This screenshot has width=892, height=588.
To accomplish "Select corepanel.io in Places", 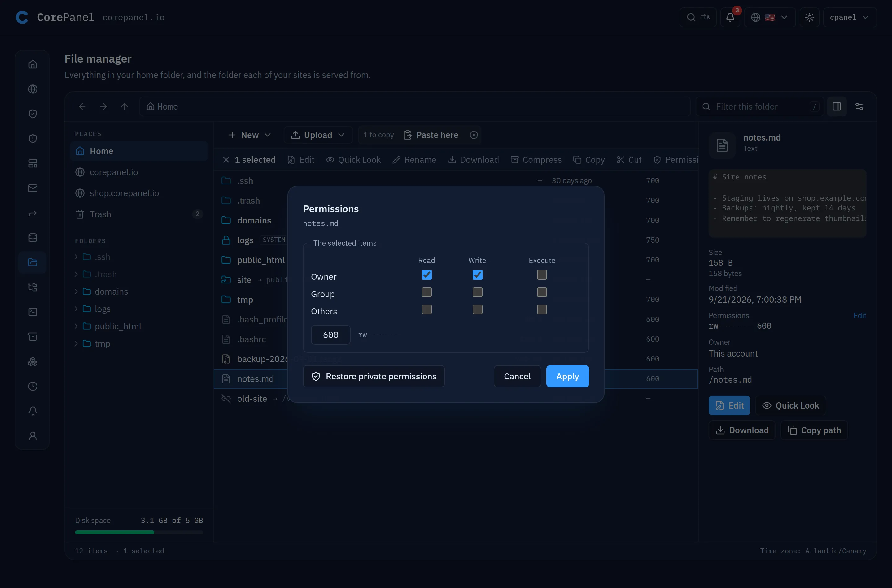I will point(139,172).
